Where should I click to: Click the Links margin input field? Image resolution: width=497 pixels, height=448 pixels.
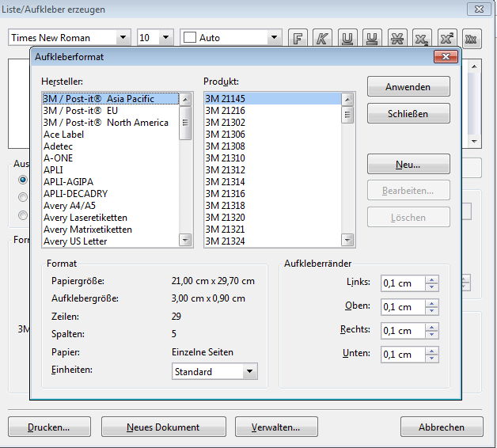[x=403, y=283]
